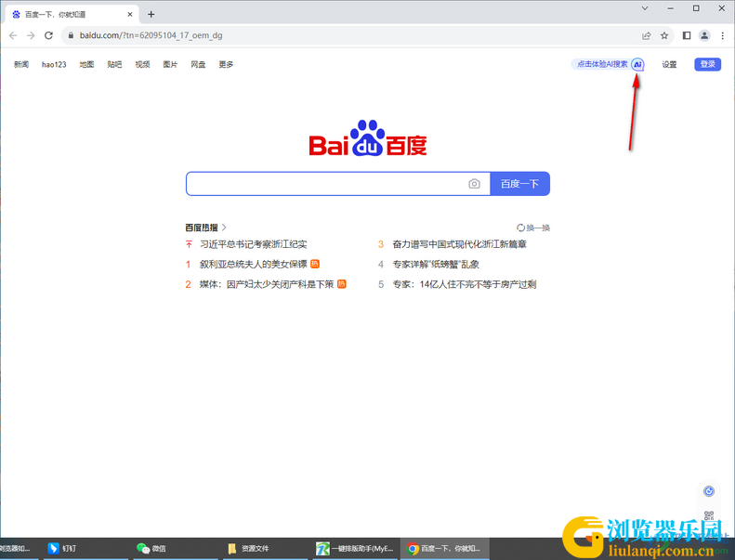Viewport: 735px width, 560px height.
Task: Open 奋力谱写中国式现代化浙江新篇章 headline
Action: click(x=460, y=244)
